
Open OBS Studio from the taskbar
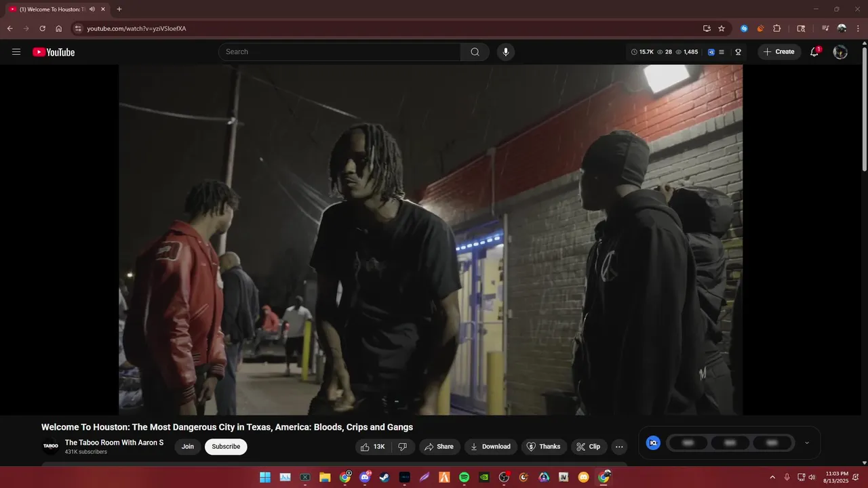tap(504, 477)
